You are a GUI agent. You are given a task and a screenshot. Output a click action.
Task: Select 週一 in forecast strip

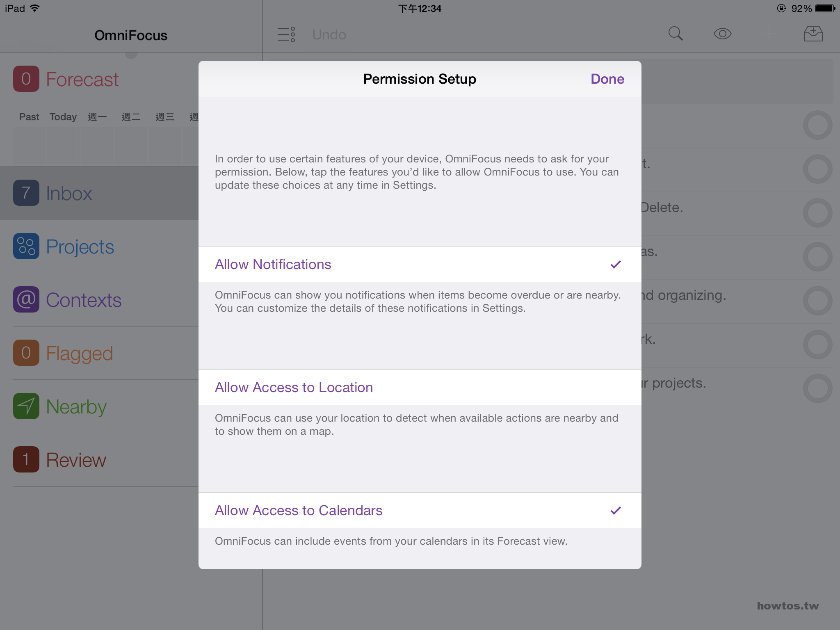[97, 117]
